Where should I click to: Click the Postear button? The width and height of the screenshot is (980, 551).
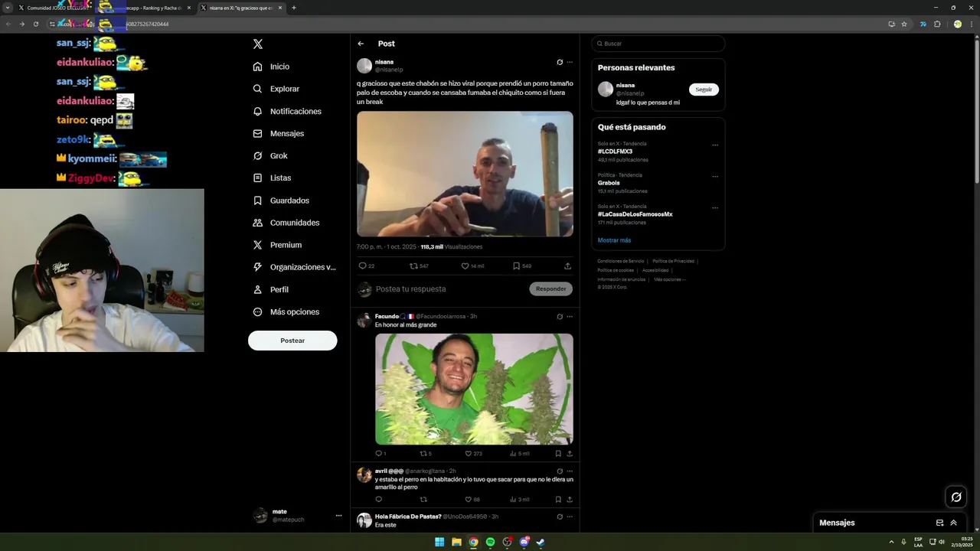[292, 341]
